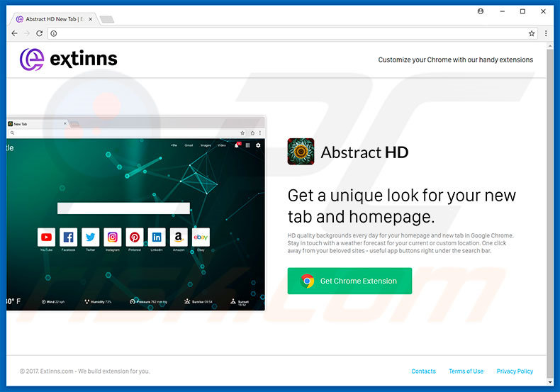Click the white search box in preview
This screenshot has height=392, width=560.
(123, 208)
